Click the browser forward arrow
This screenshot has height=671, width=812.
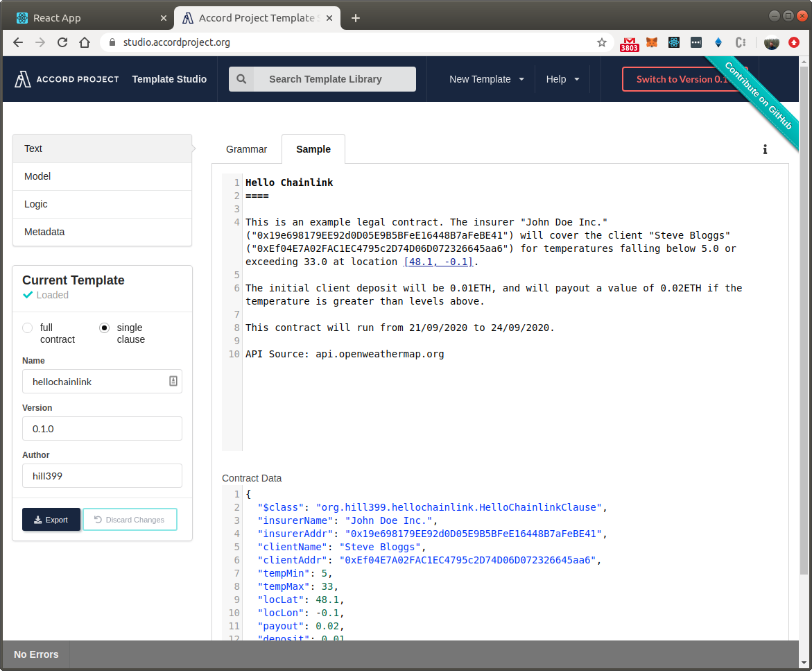click(x=40, y=42)
